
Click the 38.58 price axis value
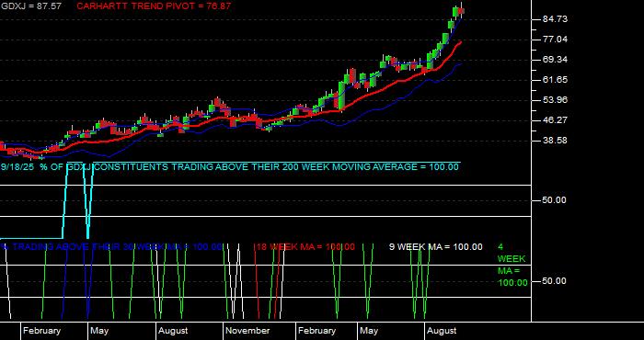click(556, 141)
